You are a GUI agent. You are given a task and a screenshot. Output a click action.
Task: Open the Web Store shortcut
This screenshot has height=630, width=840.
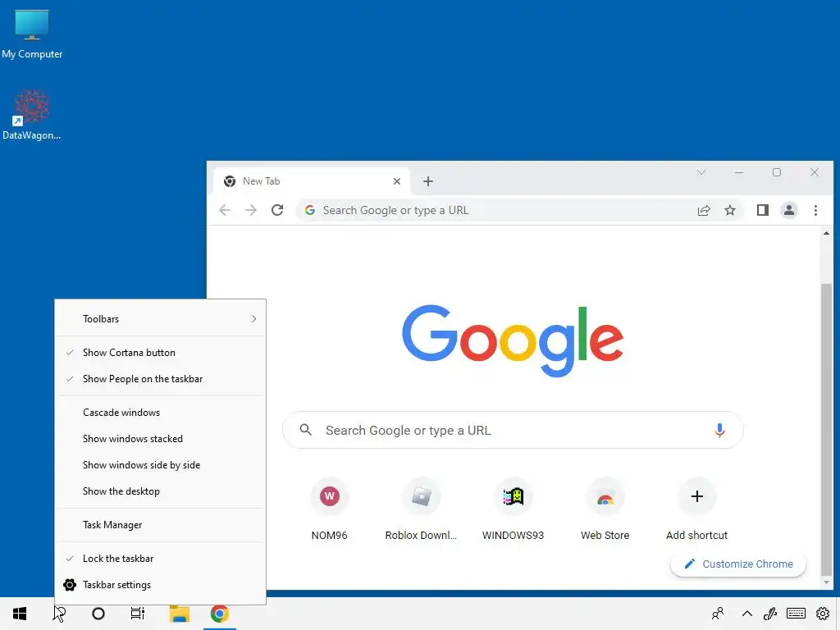[605, 509]
